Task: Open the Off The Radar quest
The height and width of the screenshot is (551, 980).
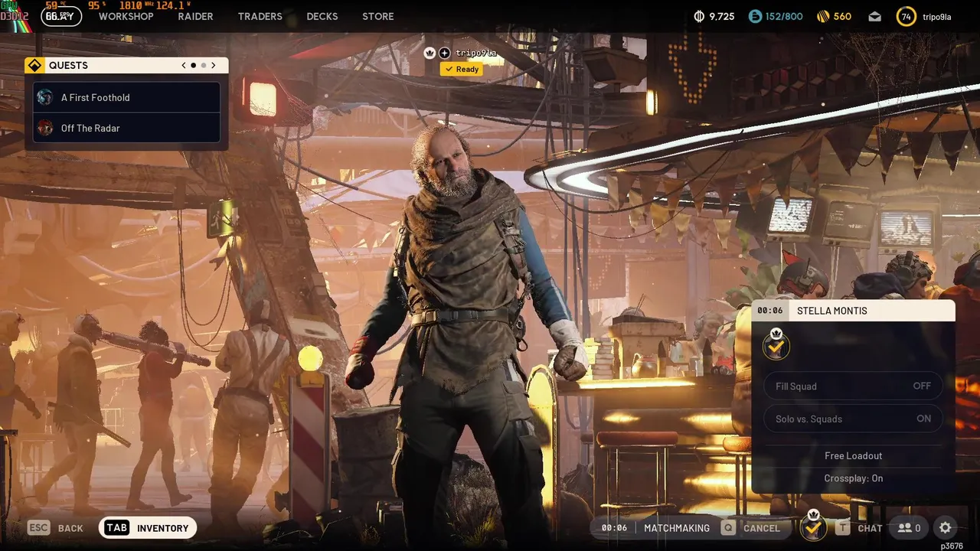Action: coord(127,128)
